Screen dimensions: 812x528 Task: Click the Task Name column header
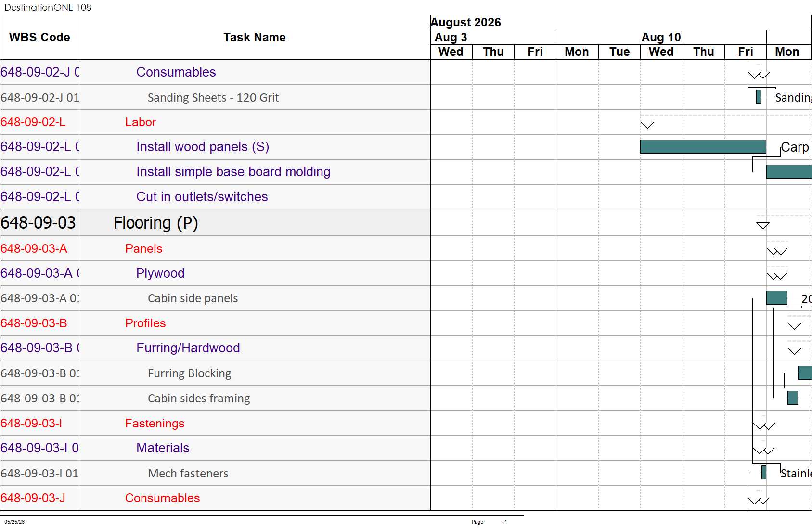point(255,37)
